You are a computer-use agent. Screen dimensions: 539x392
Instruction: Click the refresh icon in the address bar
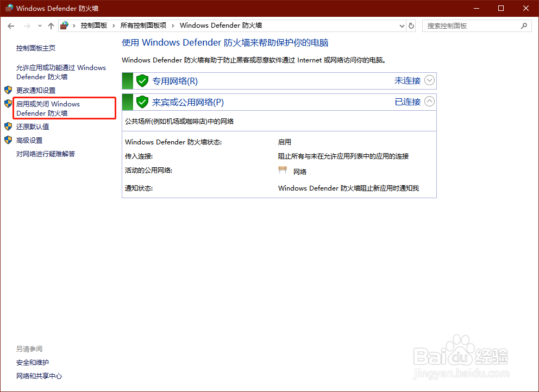pyautogui.click(x=412, y=26)
